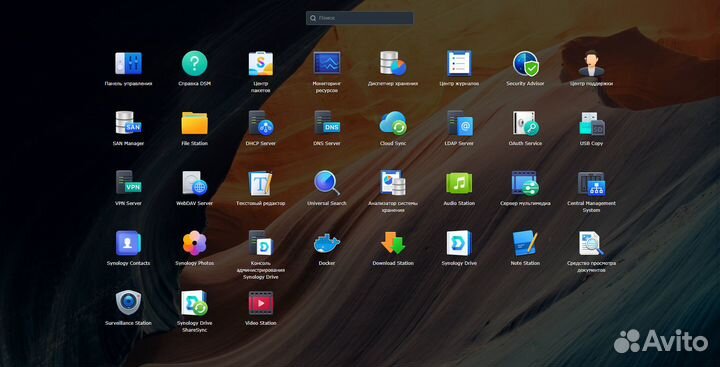
Task: Open Консоль администрирования Synology Drive
Action: pos(260,243)
